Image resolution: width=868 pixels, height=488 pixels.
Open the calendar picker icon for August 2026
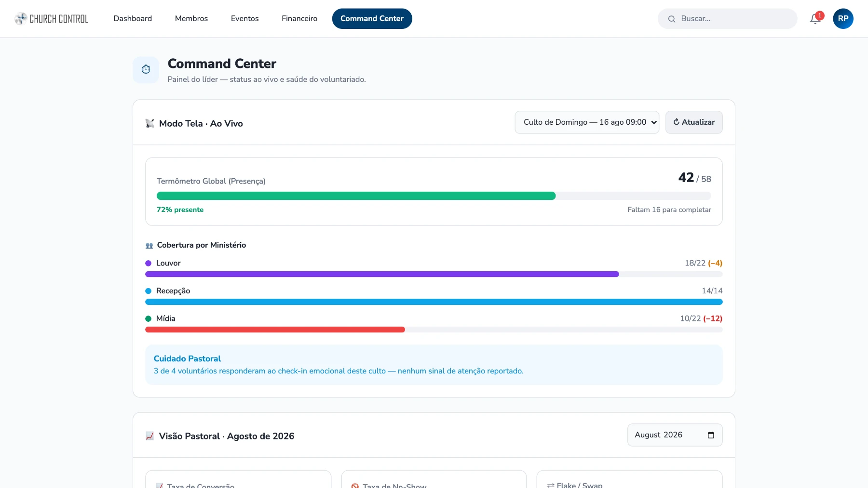pos(711,435)
